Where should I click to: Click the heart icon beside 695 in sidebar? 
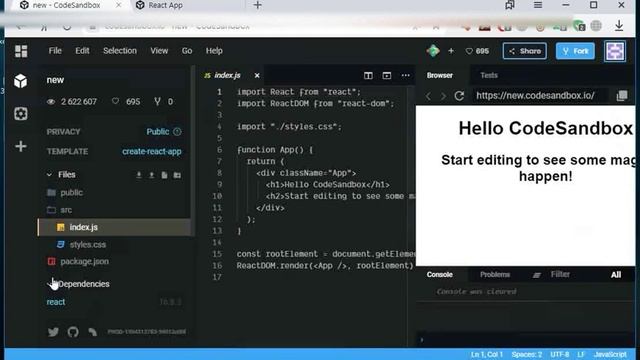point(116,101)
